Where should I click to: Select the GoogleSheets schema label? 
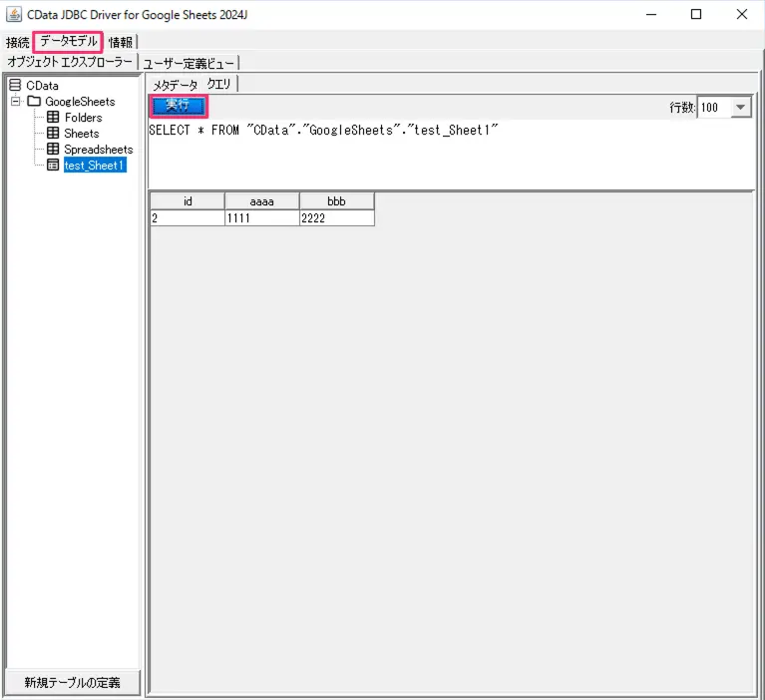[x=80, y=102]
